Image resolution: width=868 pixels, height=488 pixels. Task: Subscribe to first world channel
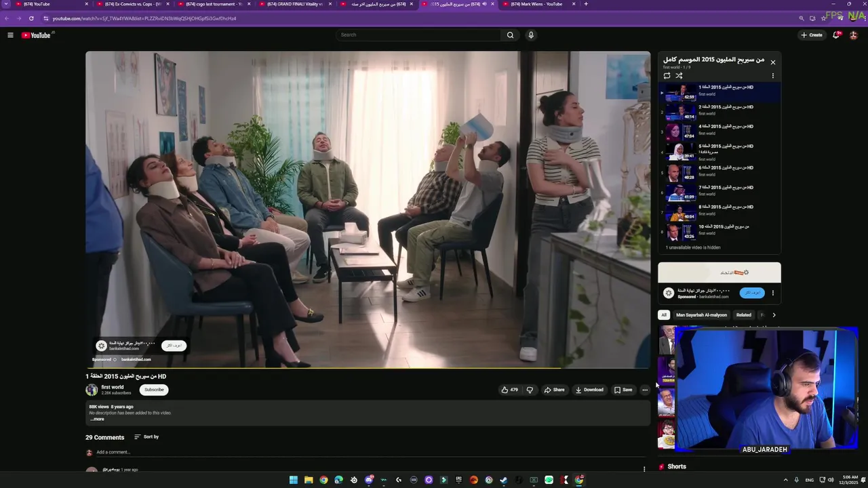click(x=154, y=390)
